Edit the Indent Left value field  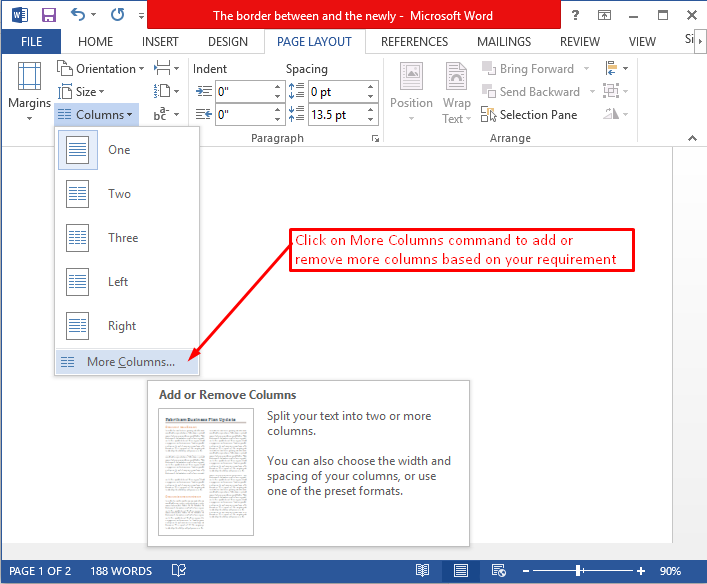pyautogui.click(x=244, y=92)
